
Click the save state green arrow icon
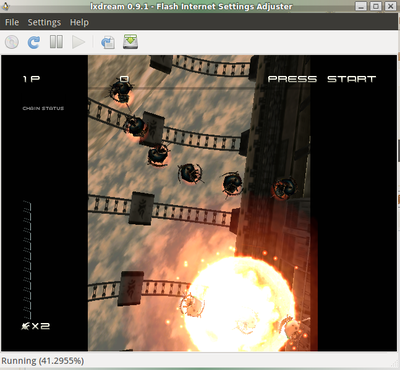(130, 42)
